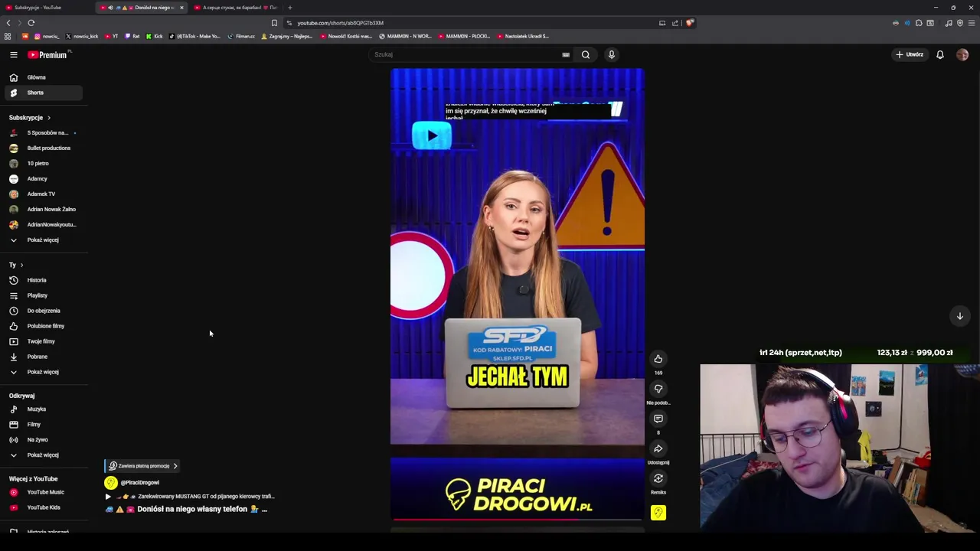Click the Utwórz create button
The image size is (980, 551).
[x=910, y=54]
